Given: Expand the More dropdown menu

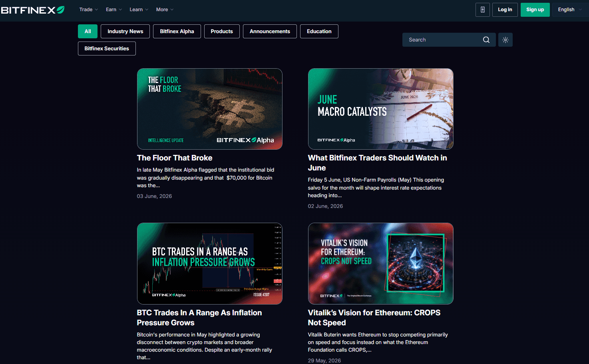Looking at the screenshot, I should click(x=165, y=10).
